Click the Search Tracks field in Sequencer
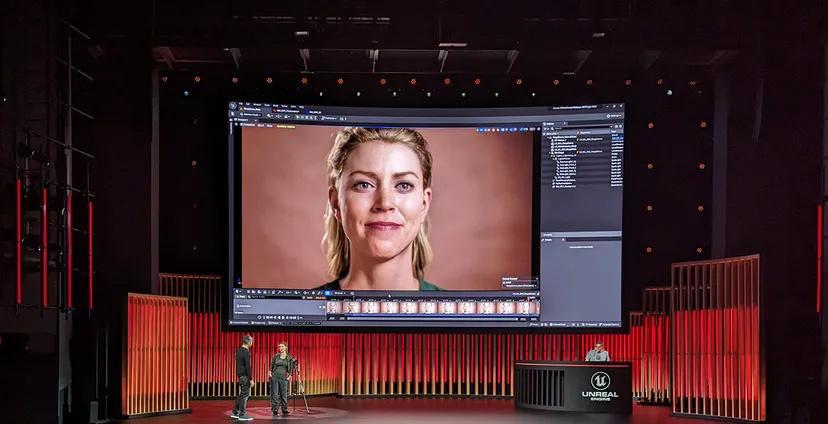The image size is (828, 424). coord(275,297)
